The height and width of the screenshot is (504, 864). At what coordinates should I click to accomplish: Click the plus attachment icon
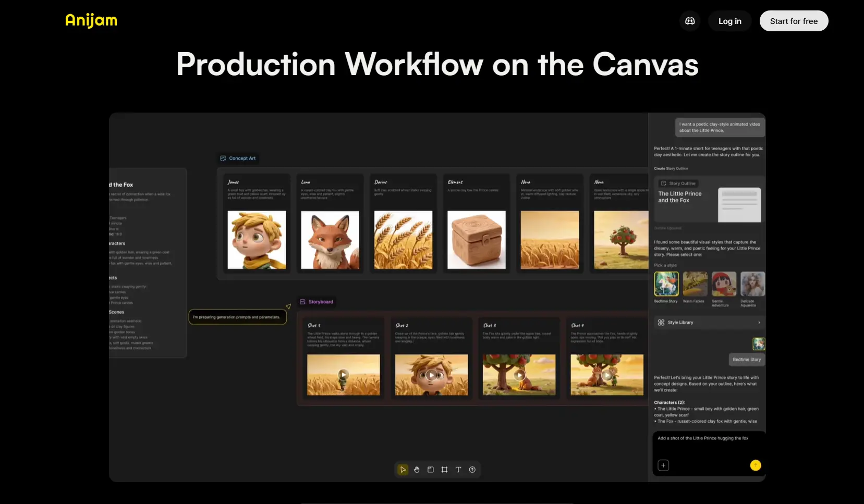663,465
